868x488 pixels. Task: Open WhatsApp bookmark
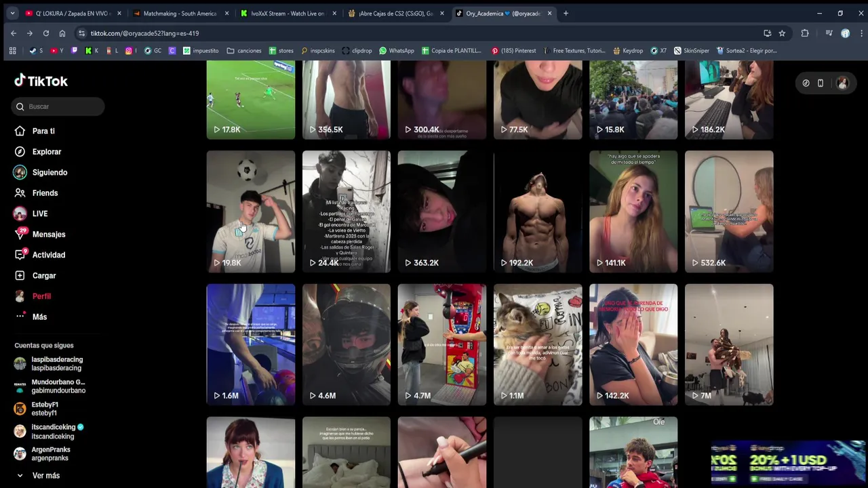[397, 51]
